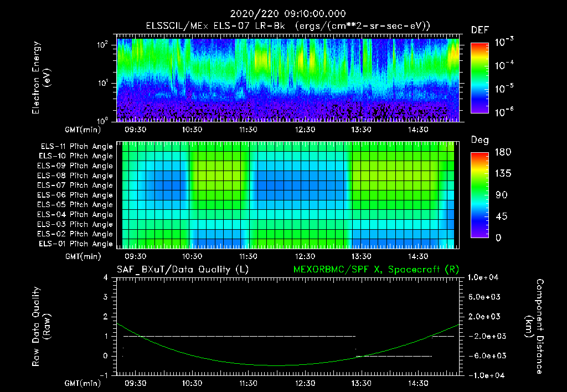Click the timestamp title 2020/220 09:10:00.000
This screenshot has height=392, width=567.
click(288, 14)
